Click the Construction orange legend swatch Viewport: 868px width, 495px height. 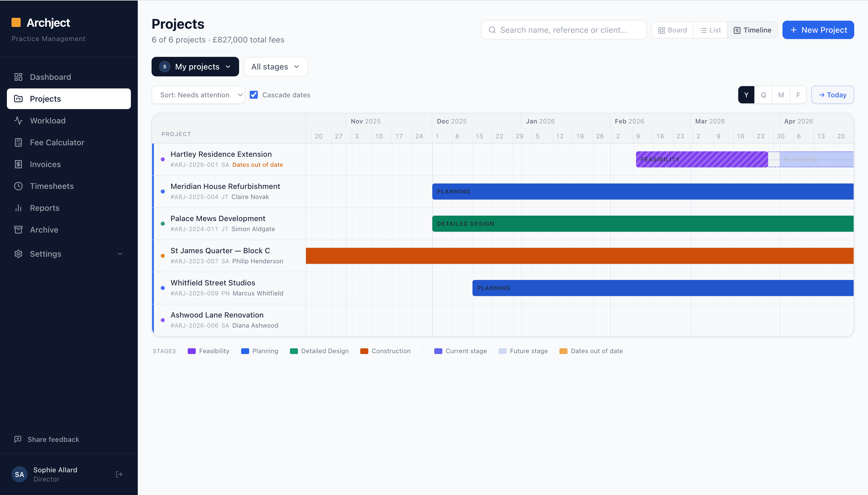364,351
